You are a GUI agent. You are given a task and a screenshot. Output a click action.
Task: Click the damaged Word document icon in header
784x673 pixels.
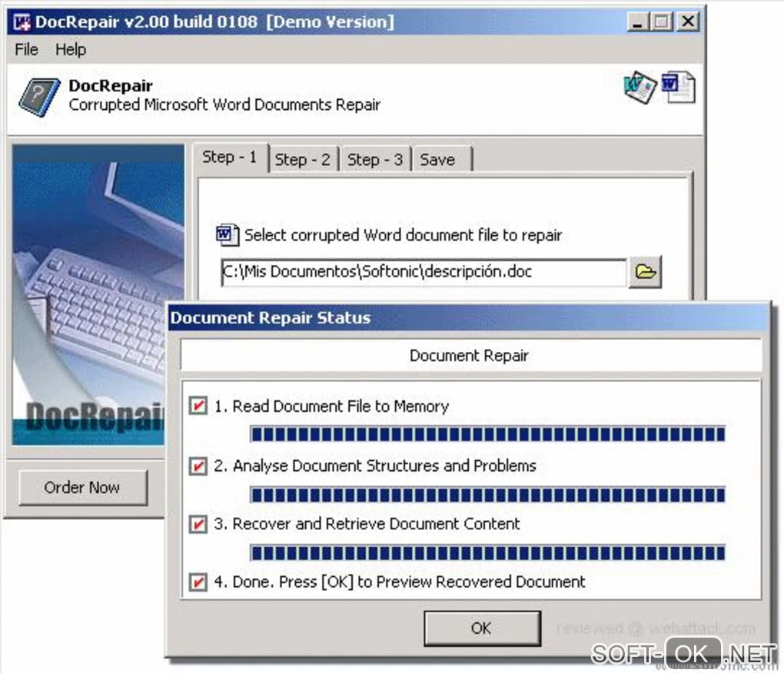click(640, 88)
